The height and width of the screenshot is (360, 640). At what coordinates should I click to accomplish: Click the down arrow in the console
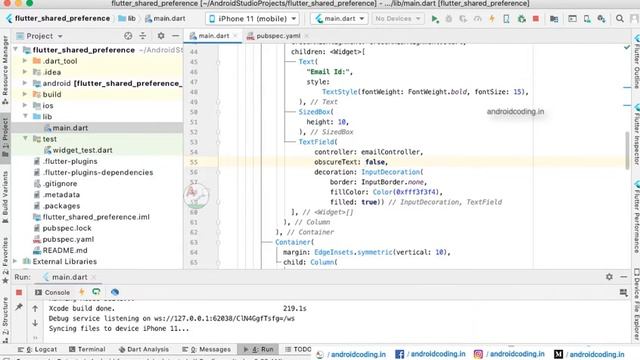pos(35,323)
